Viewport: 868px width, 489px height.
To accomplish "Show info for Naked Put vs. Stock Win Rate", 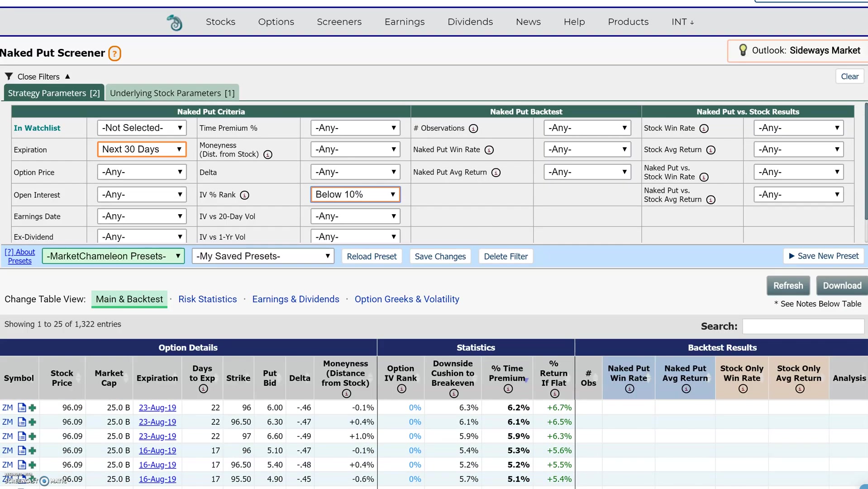I will tap(704, 177).
